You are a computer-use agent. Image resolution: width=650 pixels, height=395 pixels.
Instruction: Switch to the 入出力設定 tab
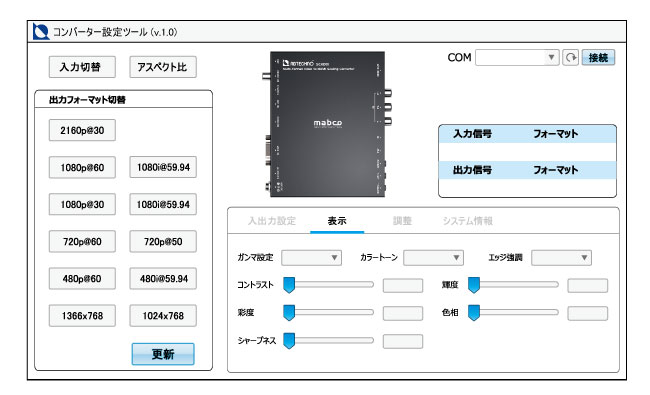pyautogui.click(x=272, y=221)
